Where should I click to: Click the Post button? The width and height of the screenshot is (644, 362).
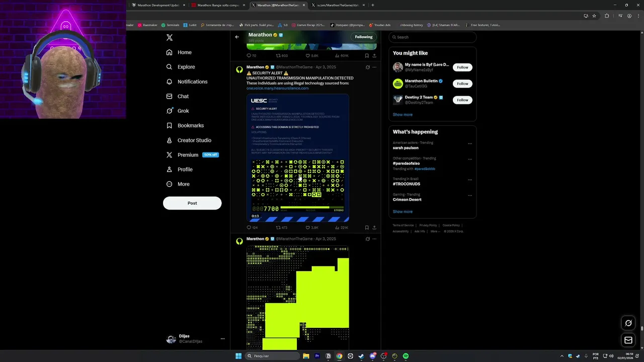[192, 203]
